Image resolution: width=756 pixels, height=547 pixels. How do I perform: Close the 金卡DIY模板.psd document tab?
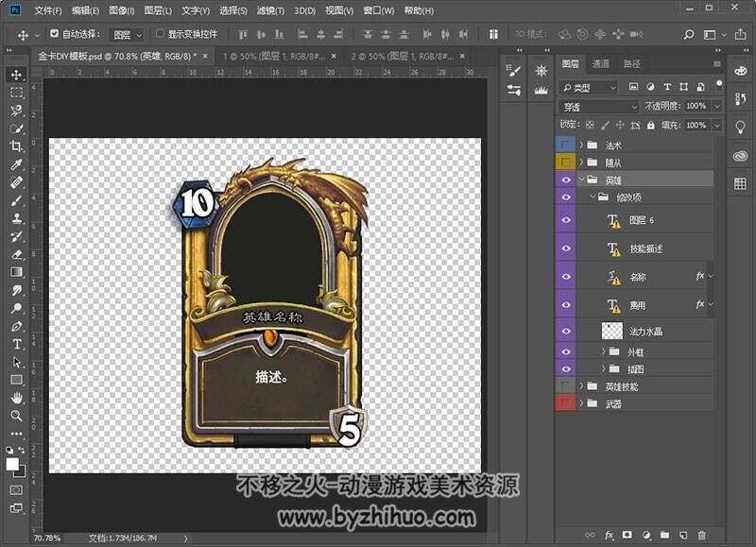tap(205, 57)
